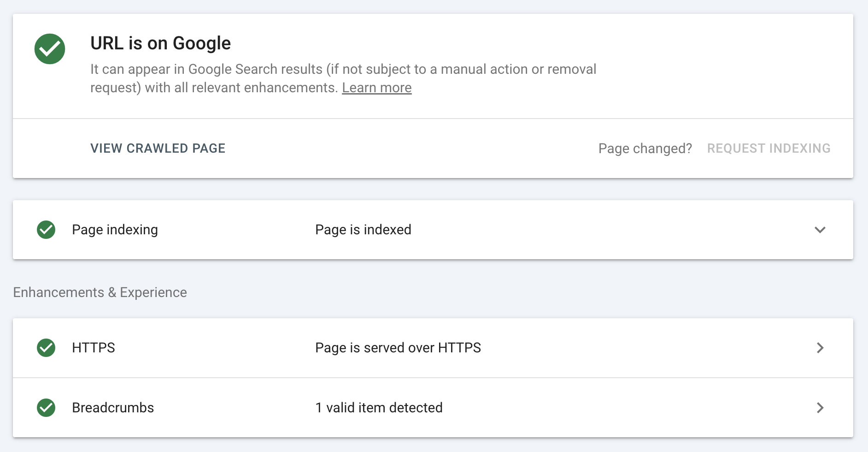Viewport: 868px width, 452px height.
Task: Click 1 valid item detected text
Action: 379,408
